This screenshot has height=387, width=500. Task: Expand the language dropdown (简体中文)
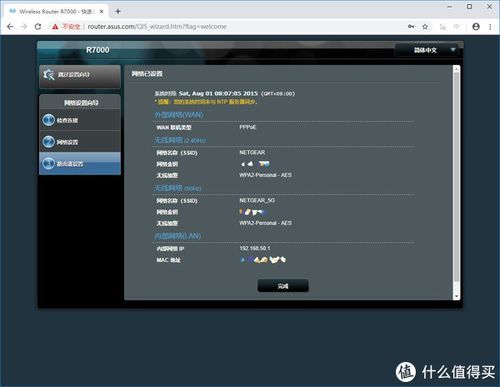click(426, 50)
